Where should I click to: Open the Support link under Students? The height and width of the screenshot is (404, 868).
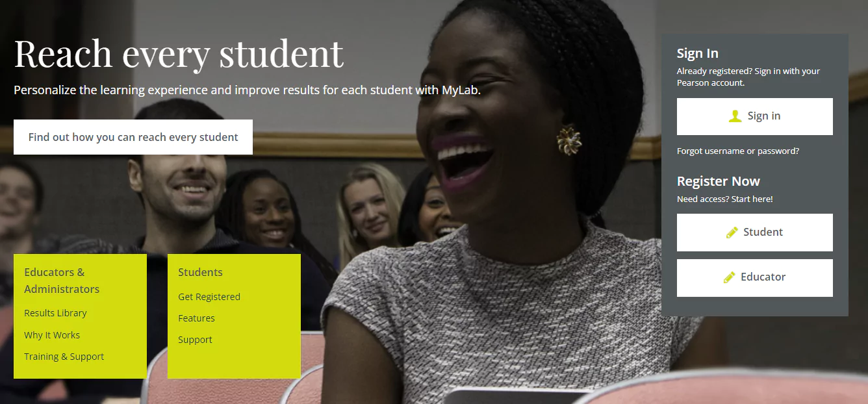click(x=195, y=340)
